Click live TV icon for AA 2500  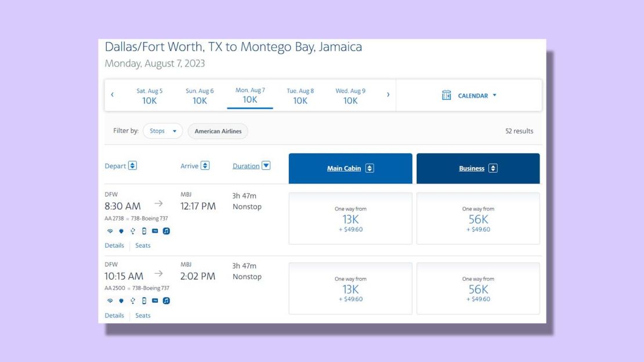(155, 301)
